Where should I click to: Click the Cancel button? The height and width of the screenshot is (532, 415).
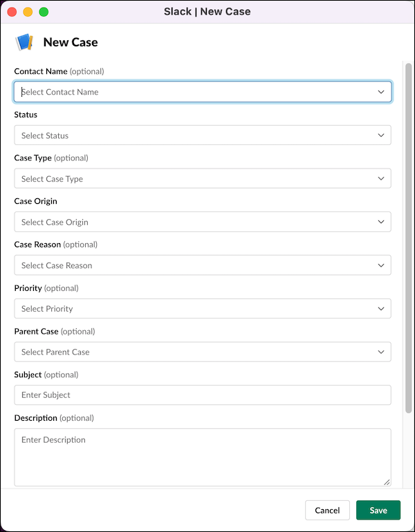[327, 511]
